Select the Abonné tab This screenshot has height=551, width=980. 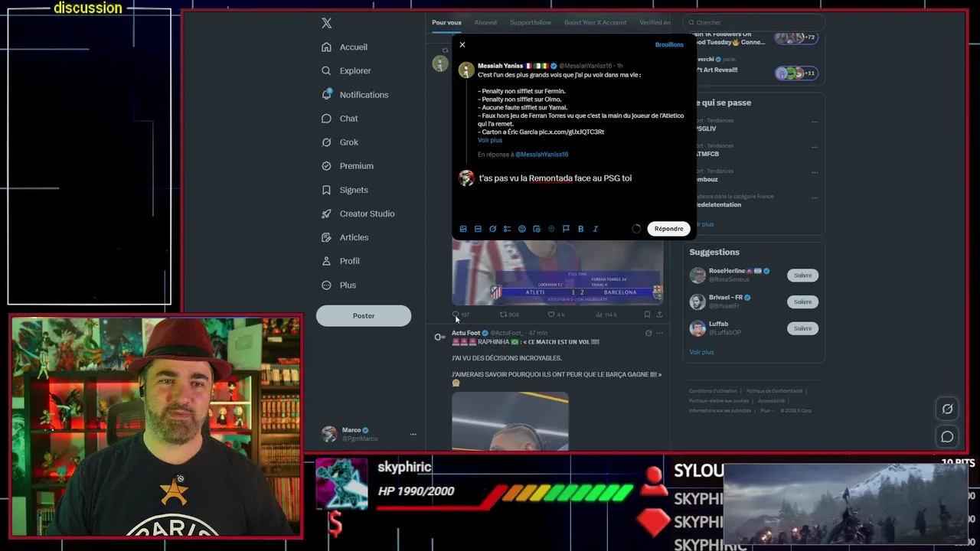click(485, 22)
